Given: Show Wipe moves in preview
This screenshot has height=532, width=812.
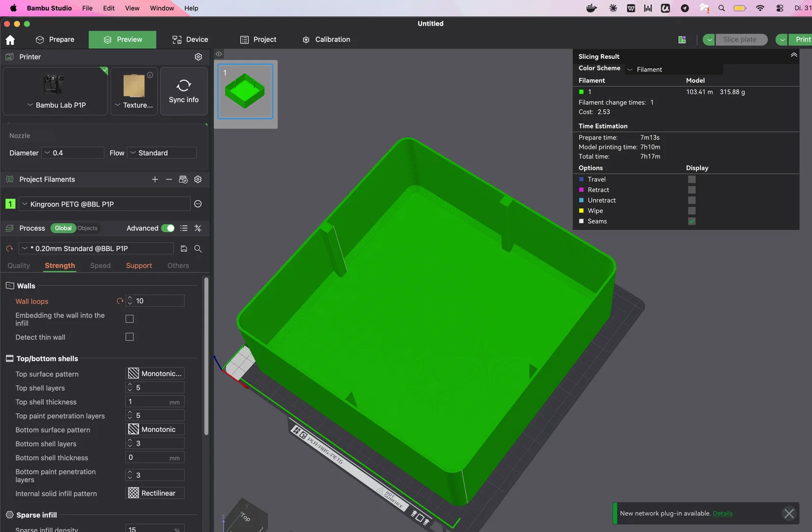Looking at the screenshot, I should coord(692,210).
